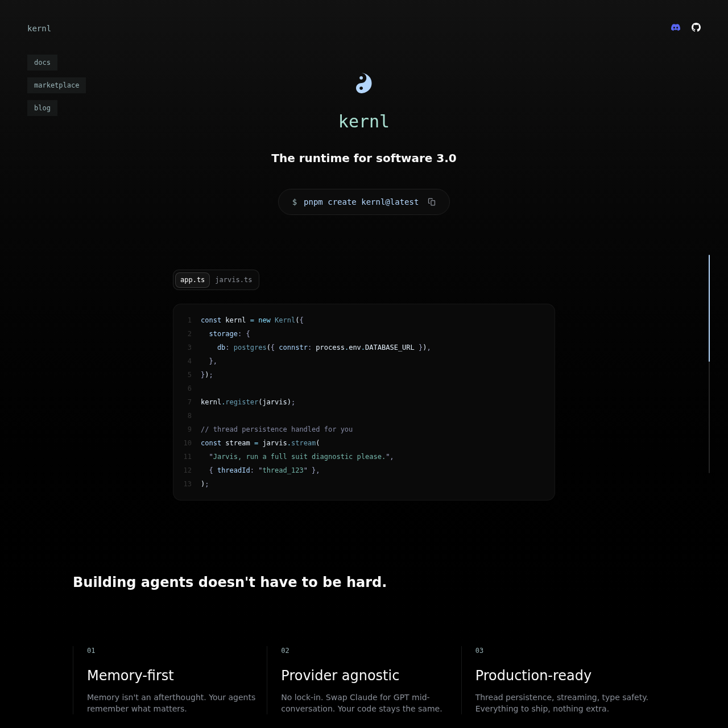
Task: Click the 'const kernl = new Kernl({' code line
Action: coord(252,320)
